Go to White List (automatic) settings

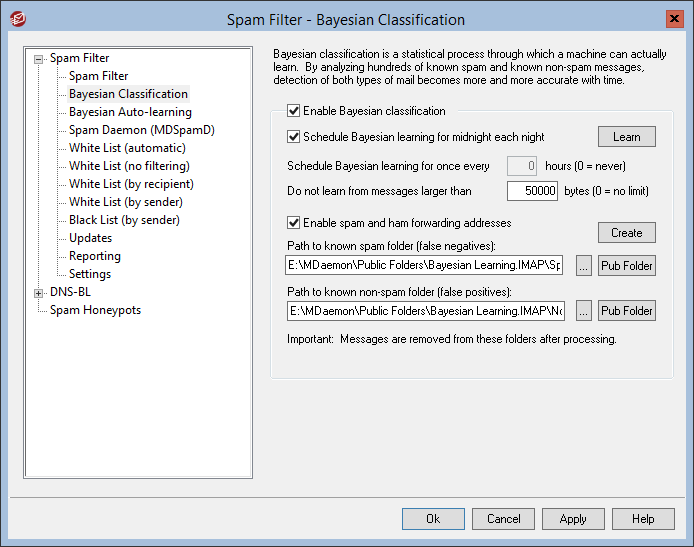click(x=127, y=148)
